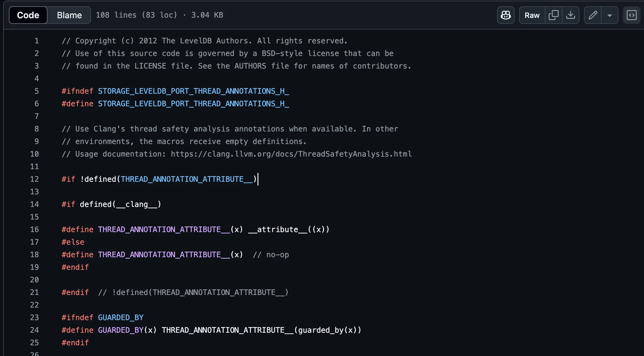Click line number 21
The width and height of the screenshot is (644, 356).
pyautogui.click(x=34, y=292)
